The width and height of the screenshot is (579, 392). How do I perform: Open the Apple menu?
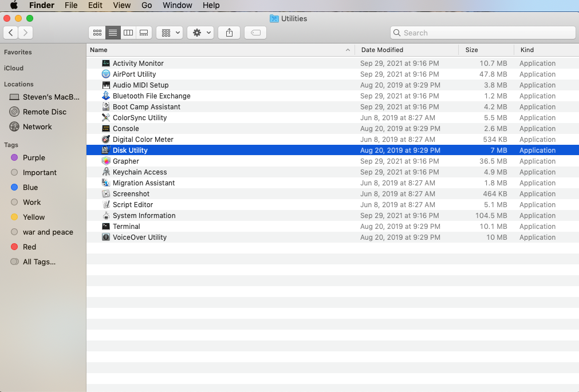coord(14,5)
